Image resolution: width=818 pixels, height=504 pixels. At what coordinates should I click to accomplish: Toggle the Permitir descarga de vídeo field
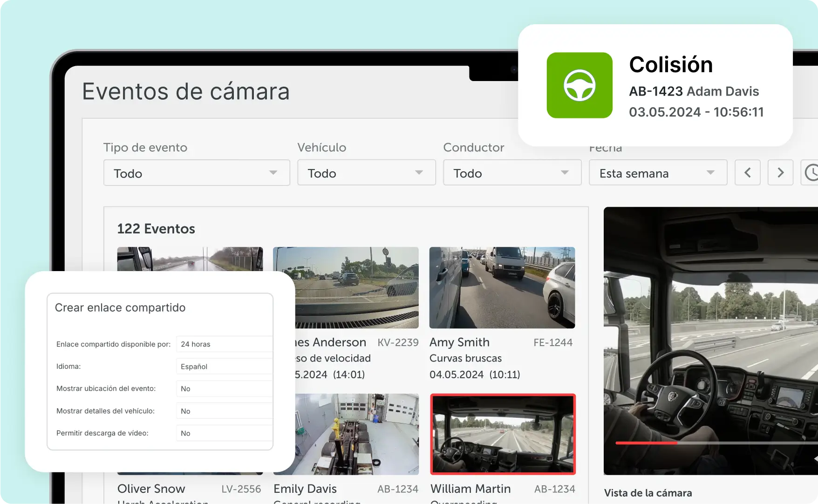(x=225, y=433)
